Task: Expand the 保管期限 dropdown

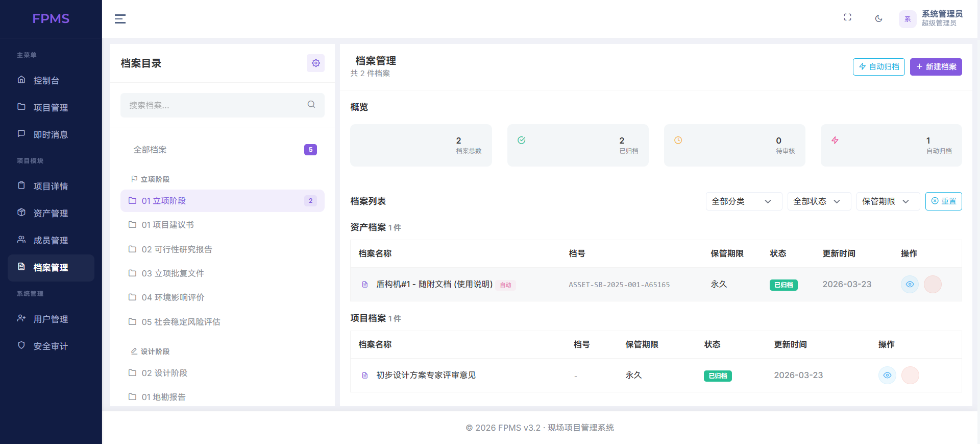Action: [887, 201]
